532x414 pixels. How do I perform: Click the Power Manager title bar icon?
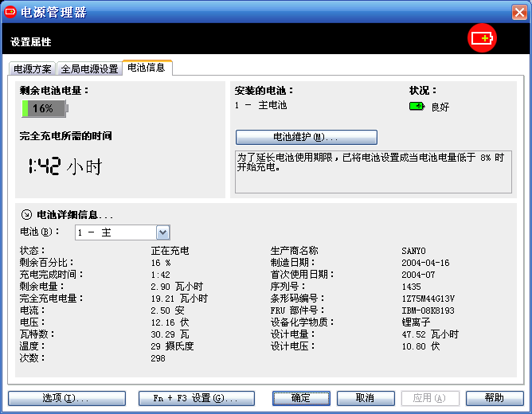tap(11, 12)
